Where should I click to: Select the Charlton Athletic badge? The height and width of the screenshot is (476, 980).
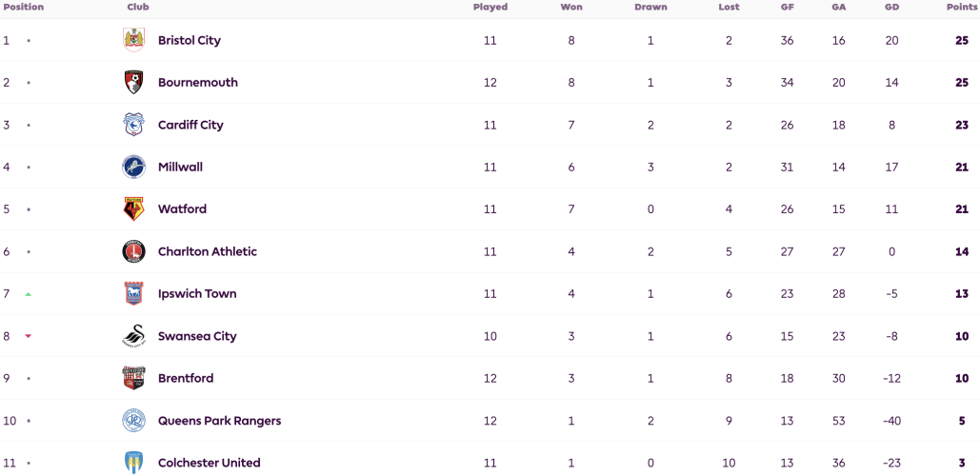point(133,251)
